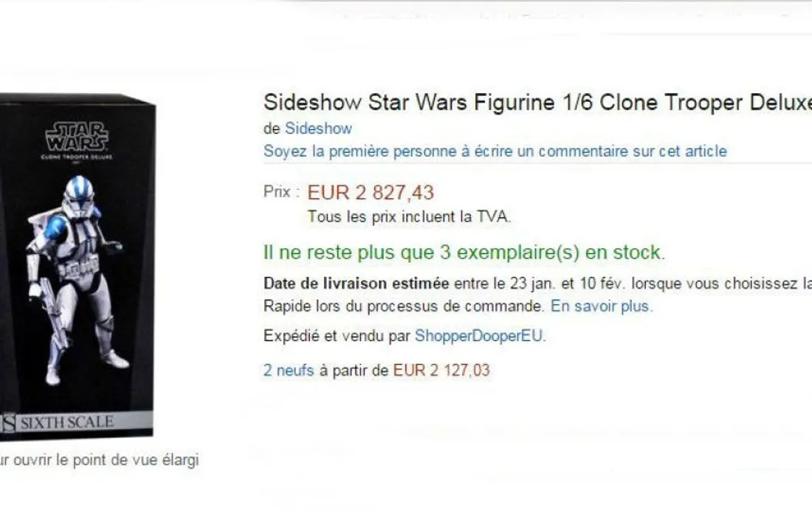View the '2 neufs' offers link
Image resolution: width=812 pixels, height=511 pixels.
[x=289, y=370]
